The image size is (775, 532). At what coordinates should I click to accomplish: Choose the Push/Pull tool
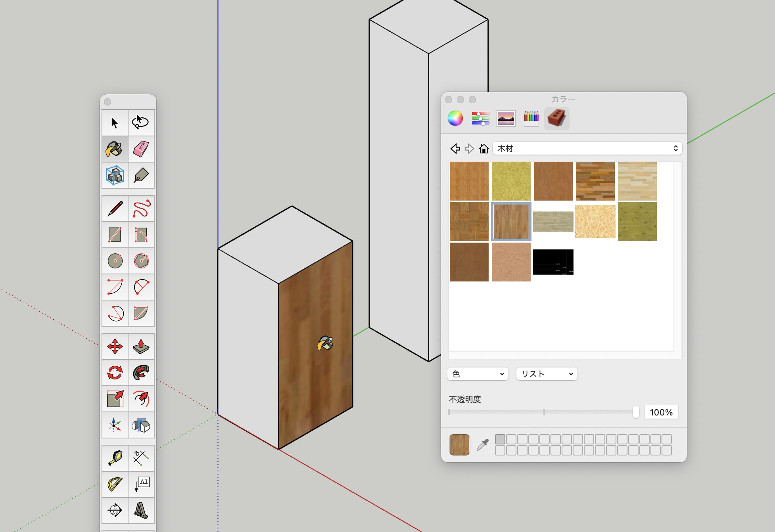tap(141, 346)
